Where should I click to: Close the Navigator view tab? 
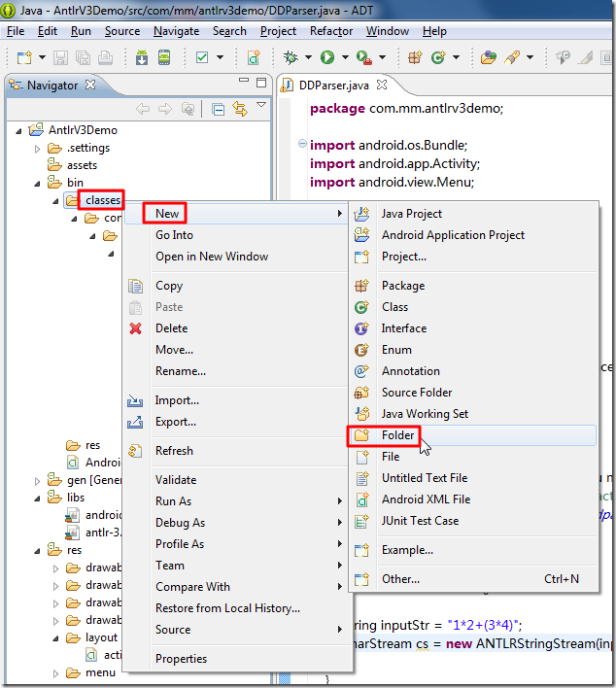90,85
